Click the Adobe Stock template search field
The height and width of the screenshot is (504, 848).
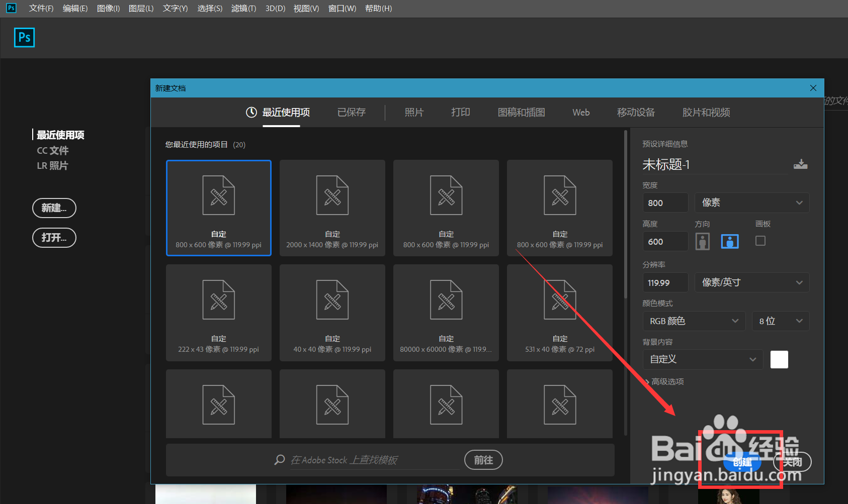point(374,460)
